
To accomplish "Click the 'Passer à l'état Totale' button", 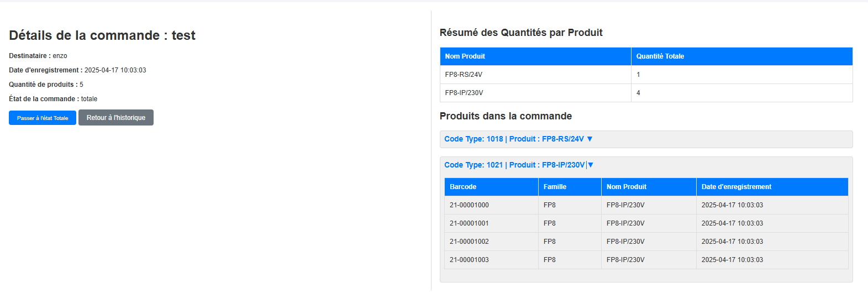I will [x=43, y=118].
